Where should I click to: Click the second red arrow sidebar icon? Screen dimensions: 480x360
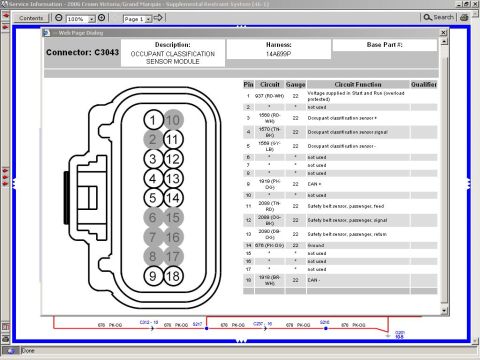(x=5, y=26)
